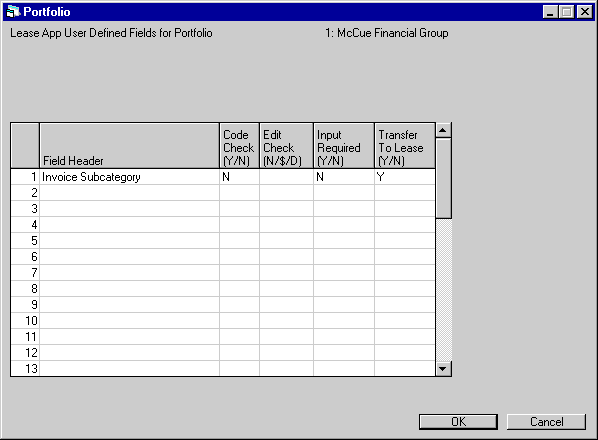The image size is (598, 440).
Task: Close the Portfolio window
Action: click(x=585, y=12)
